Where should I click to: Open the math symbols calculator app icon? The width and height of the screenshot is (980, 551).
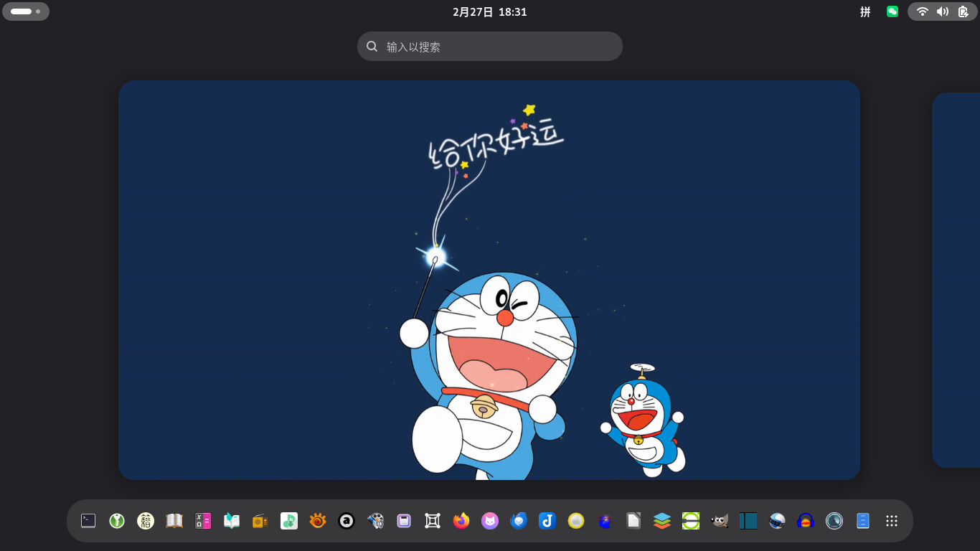(203, 521)
